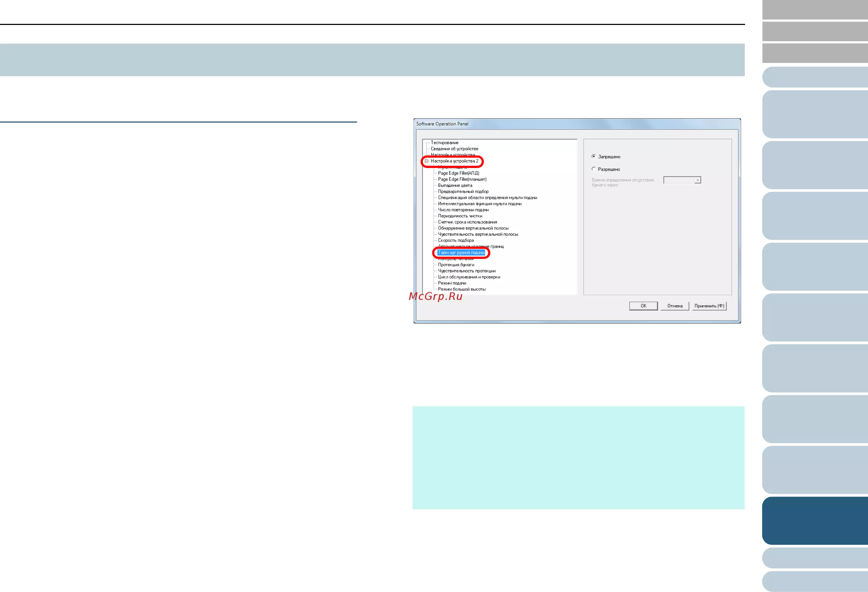The image size is (868, 592).
Task: Click the Отмена button
Action: 674,306
